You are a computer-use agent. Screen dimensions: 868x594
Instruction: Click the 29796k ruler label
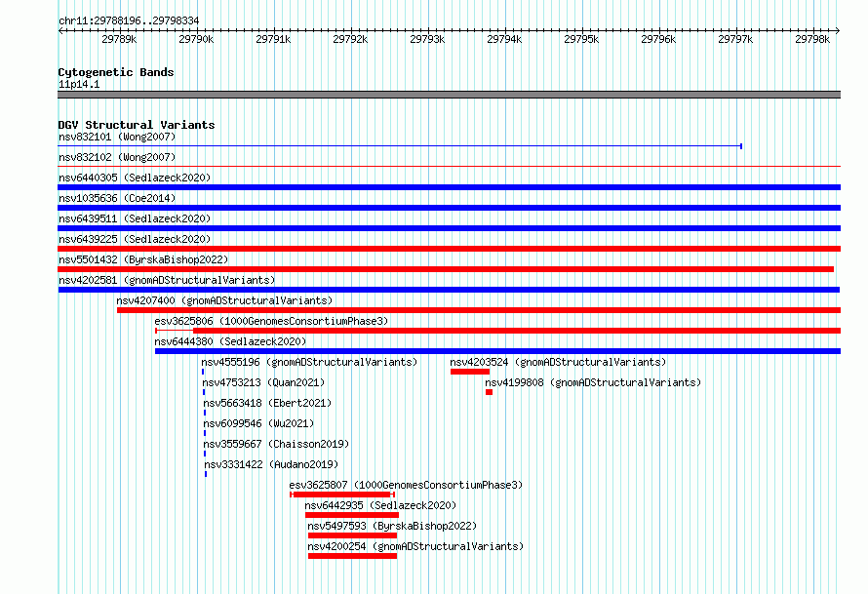coord(658,39)
